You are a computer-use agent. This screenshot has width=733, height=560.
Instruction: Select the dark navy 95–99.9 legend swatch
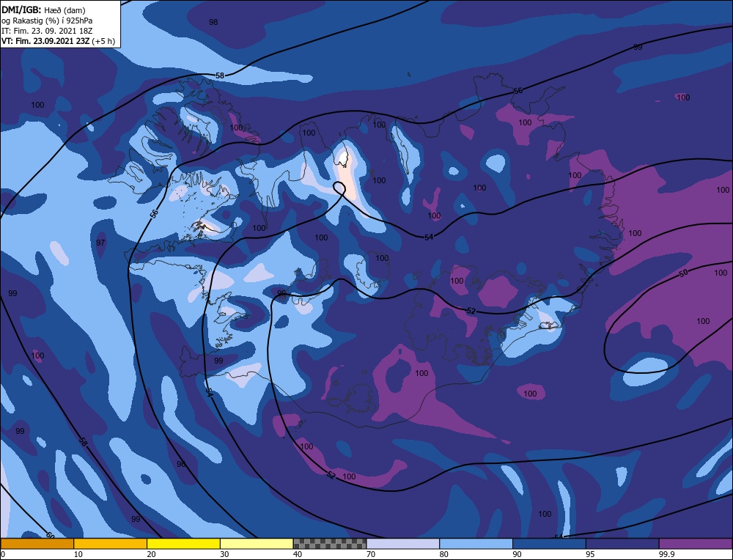click(622, 543)
